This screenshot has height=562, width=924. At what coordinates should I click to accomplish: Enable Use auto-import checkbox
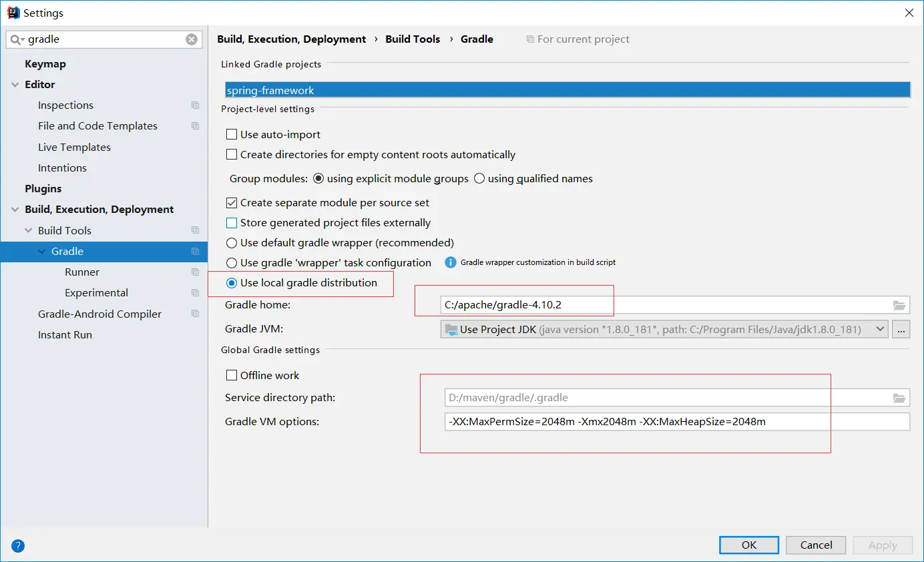pyautogui.click(x=232, y=135)
